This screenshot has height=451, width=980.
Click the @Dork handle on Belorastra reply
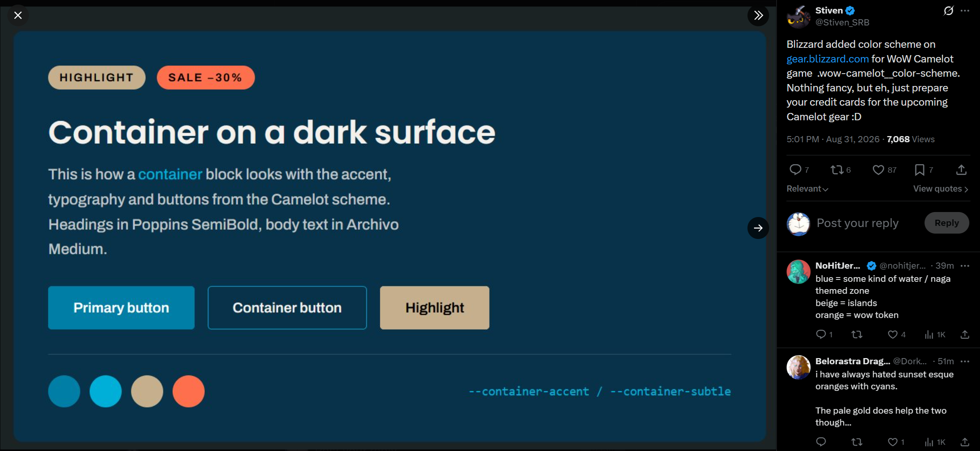[x=910, y=361]
